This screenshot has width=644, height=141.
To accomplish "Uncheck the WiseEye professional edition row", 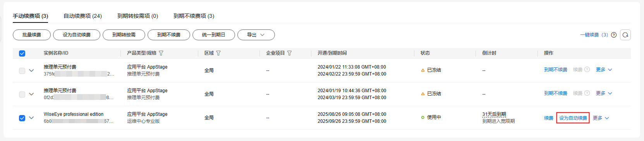I will coord(22,118).
